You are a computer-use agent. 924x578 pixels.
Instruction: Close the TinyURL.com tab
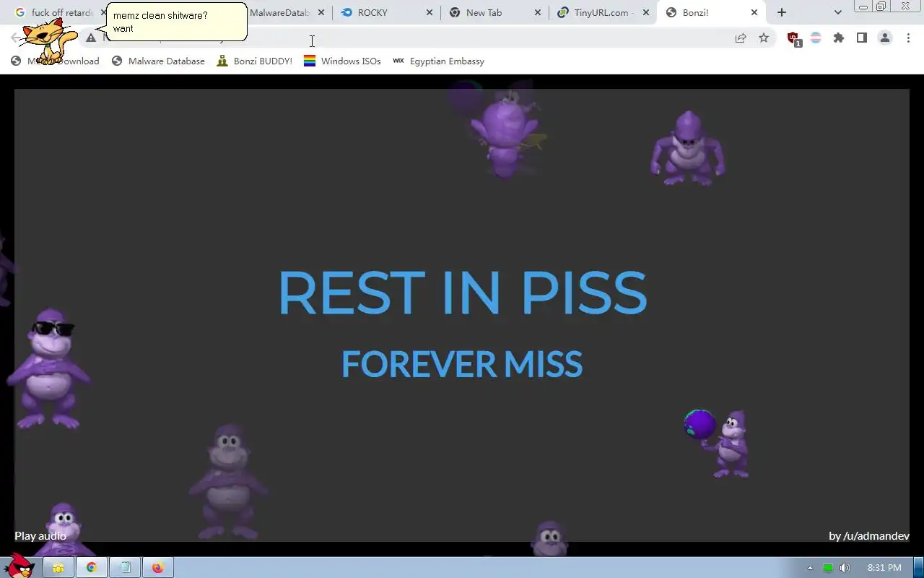(x=646, y=12)
